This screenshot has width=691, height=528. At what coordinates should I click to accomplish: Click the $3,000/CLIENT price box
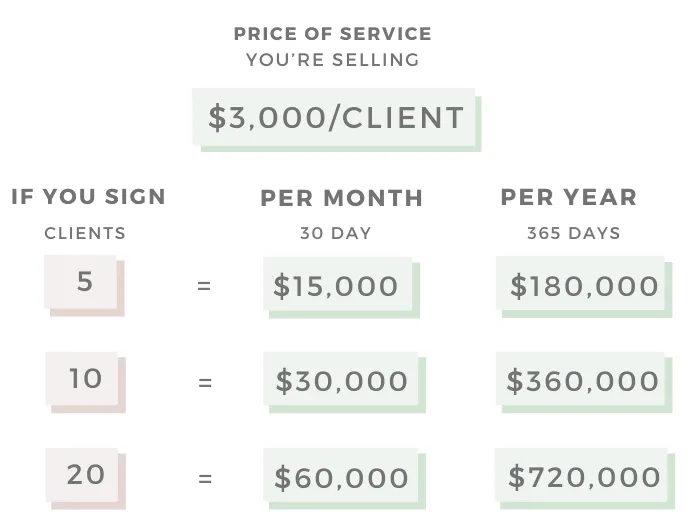(336, 118)
